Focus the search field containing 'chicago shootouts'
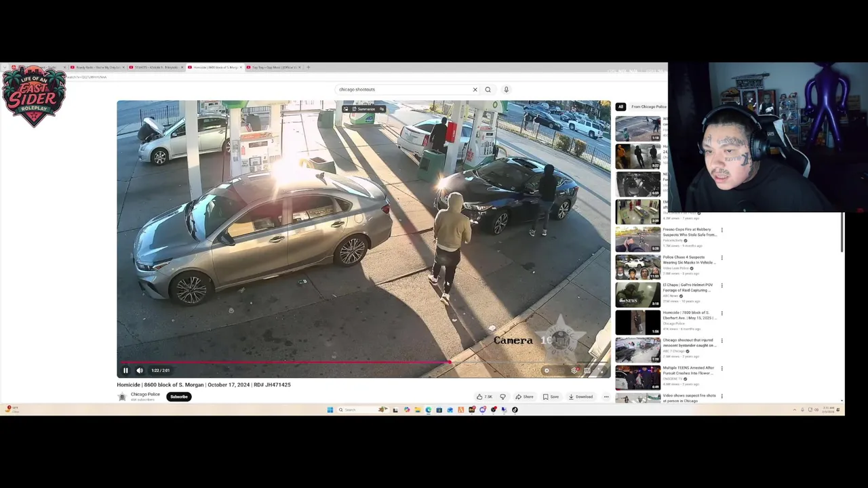868x488 pixels. [403, 89]
